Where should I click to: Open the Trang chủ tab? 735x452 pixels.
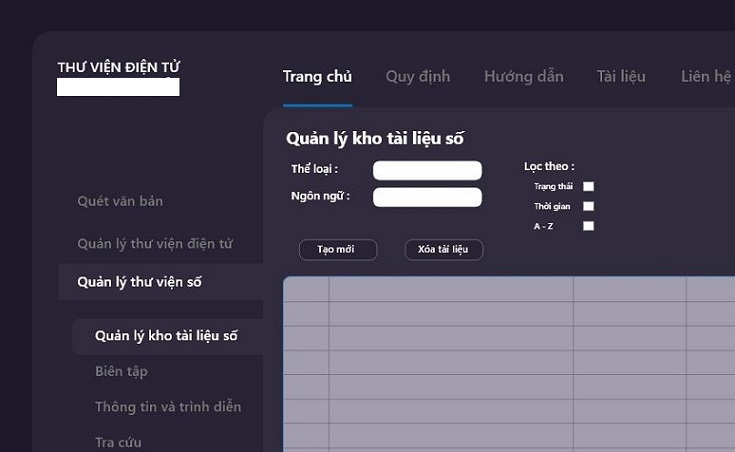[x=317, y=76]
